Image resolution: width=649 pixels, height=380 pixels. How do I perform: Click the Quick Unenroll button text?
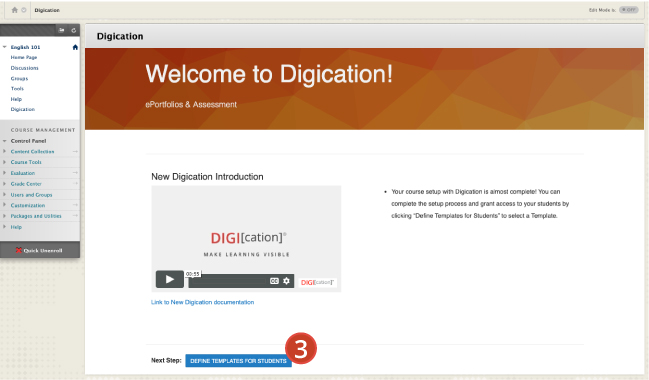[x=43, y=250]
